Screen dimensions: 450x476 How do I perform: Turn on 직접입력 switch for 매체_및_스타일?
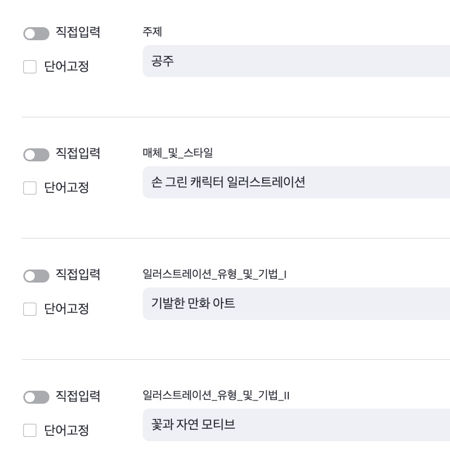click(x=36, y=155)
